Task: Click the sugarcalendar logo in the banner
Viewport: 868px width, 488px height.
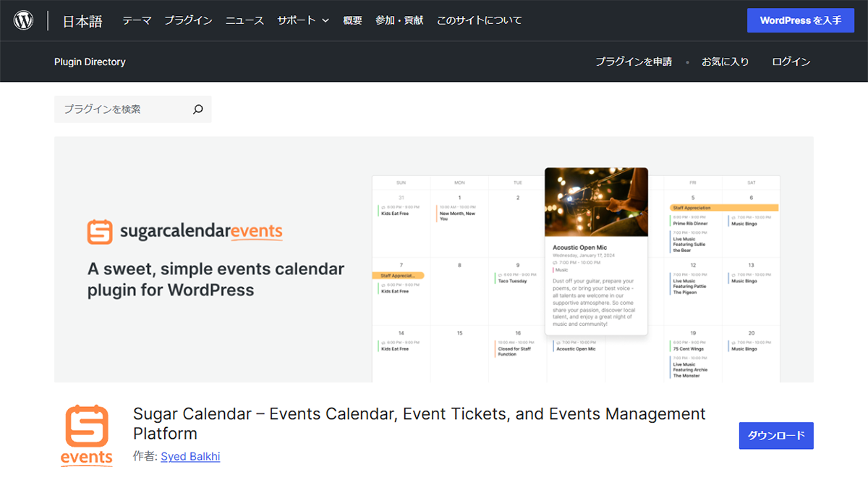Action: 184,232
